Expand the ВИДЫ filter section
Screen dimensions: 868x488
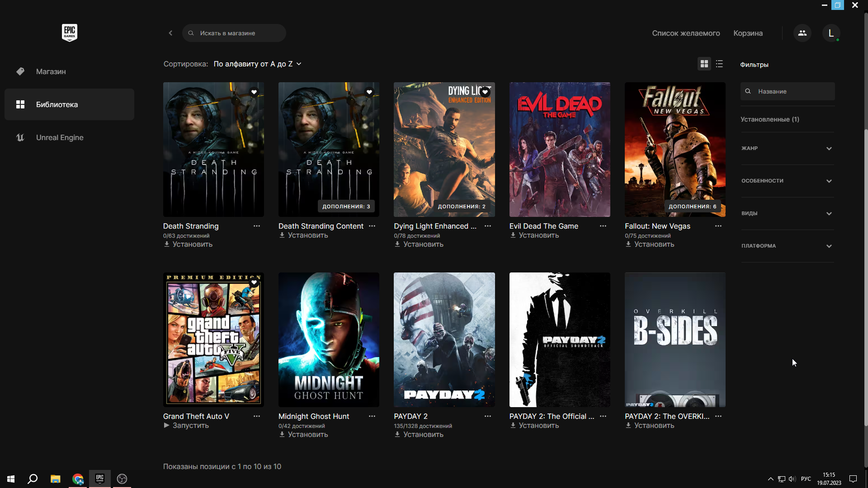pyautogui.click(x=787, y=213)
